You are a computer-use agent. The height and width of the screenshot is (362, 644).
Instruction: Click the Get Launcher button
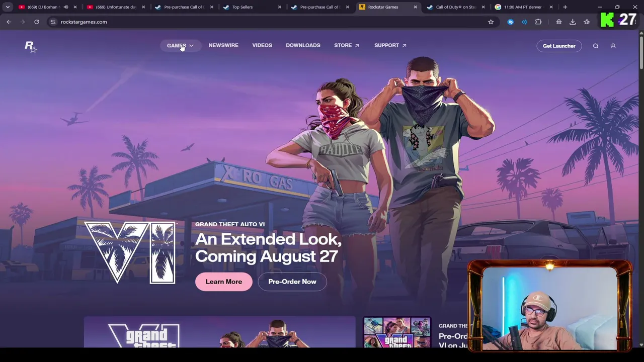point(559,46)
